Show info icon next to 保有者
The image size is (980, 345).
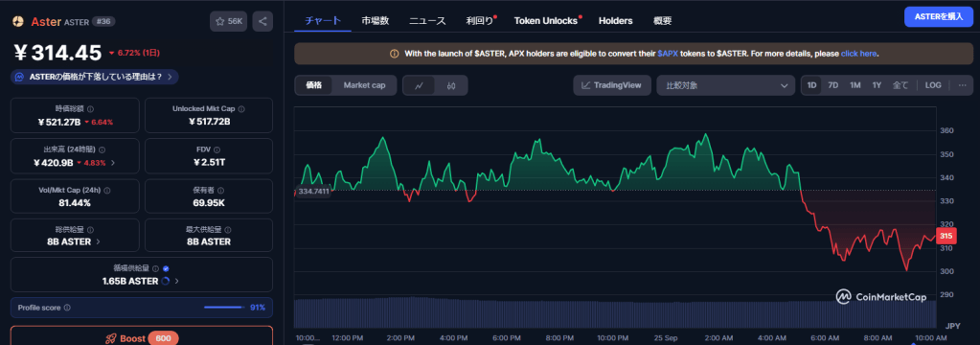(221, 190)
